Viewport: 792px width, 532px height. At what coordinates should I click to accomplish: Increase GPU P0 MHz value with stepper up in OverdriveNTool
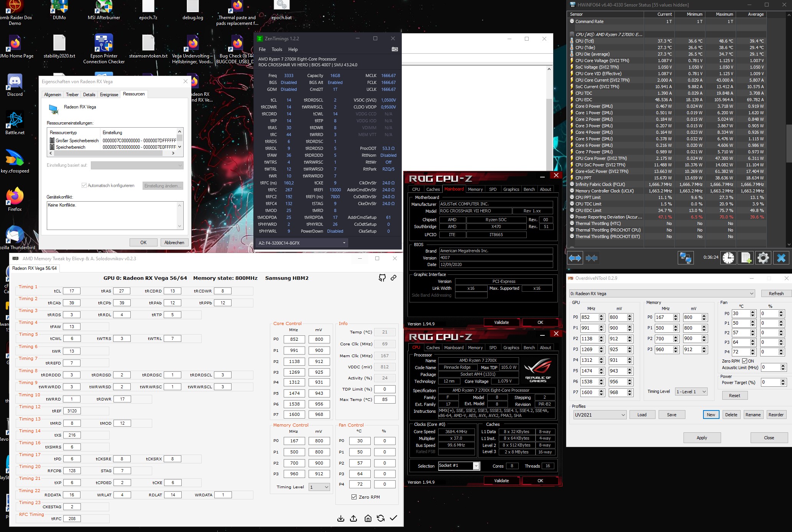(601, 315)
